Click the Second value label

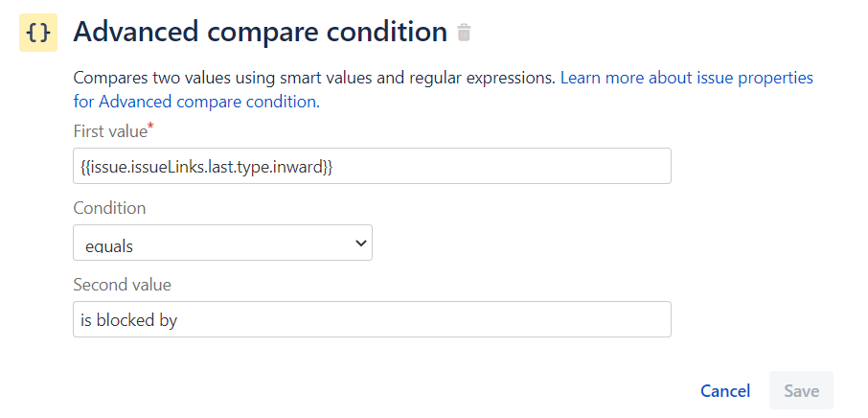(122, 285)
